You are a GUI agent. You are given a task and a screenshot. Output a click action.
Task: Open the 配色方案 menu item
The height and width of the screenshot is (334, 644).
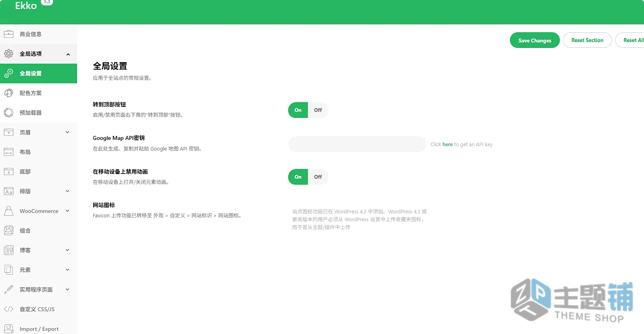[x=39, y=93]
